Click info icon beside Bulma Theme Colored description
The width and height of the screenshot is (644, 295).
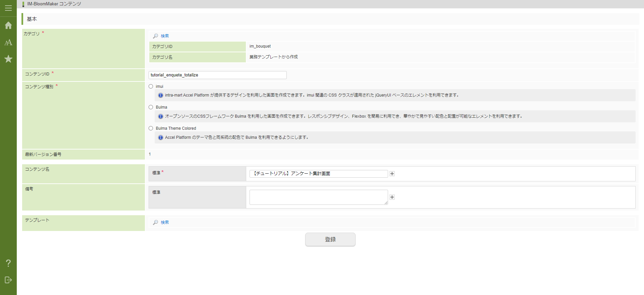pyautogui.click(x=161, y=137)
